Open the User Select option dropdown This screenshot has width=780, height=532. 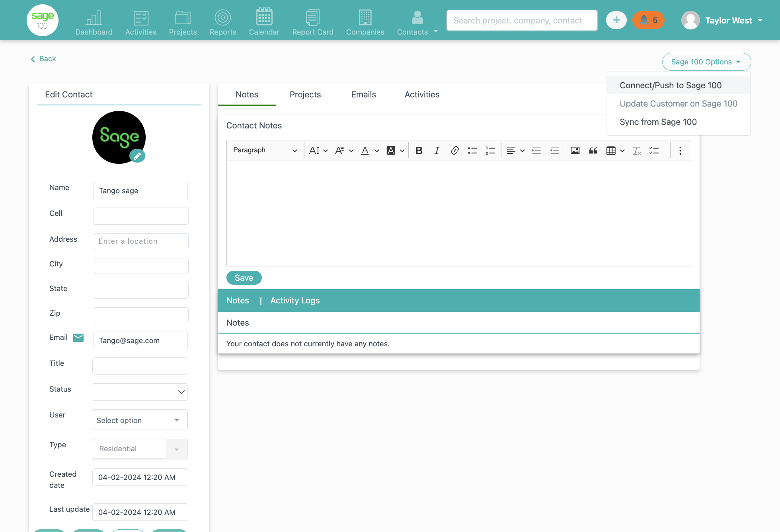[x=140, y=419]
